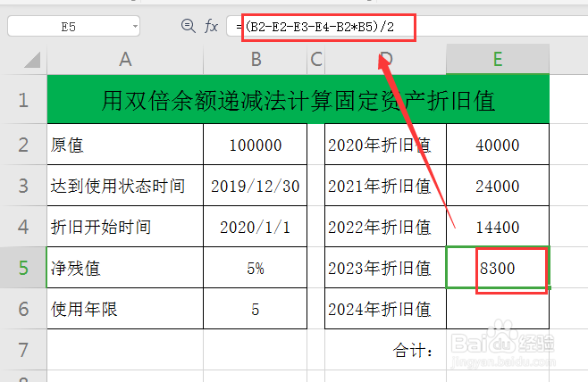Screen dimensions: 588x382
Task: Select column C header
Action: (x=316, y=59)
